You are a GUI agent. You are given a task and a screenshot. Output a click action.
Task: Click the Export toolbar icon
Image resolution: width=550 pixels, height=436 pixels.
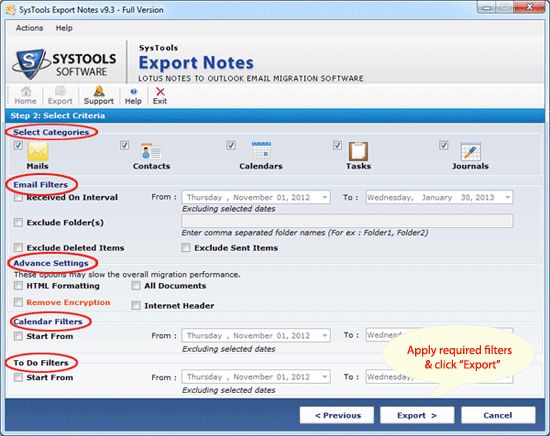coord(60,96)
